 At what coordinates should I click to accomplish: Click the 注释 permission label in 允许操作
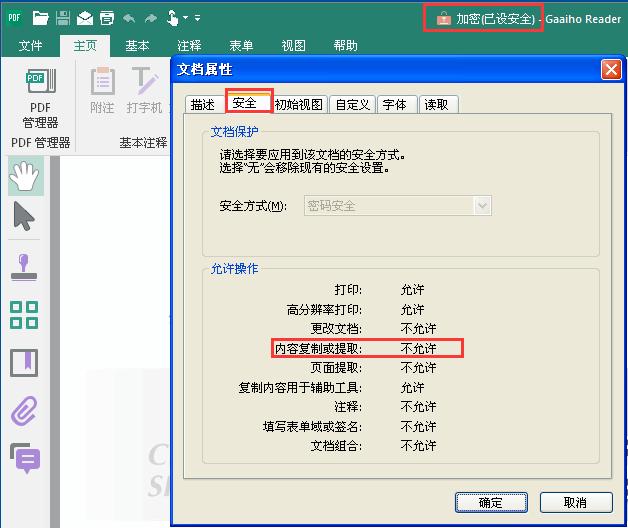click(348, 407)
